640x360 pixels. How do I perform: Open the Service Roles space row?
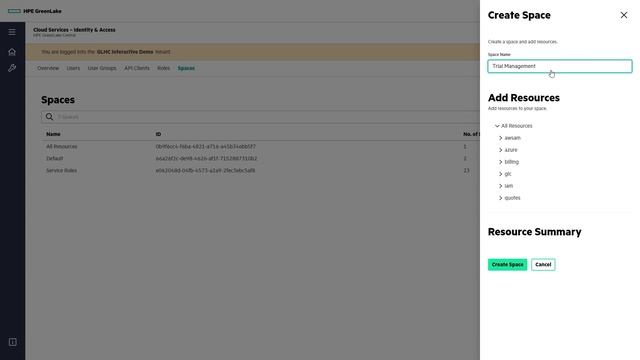pyautogui.click(x=260, y=171)
